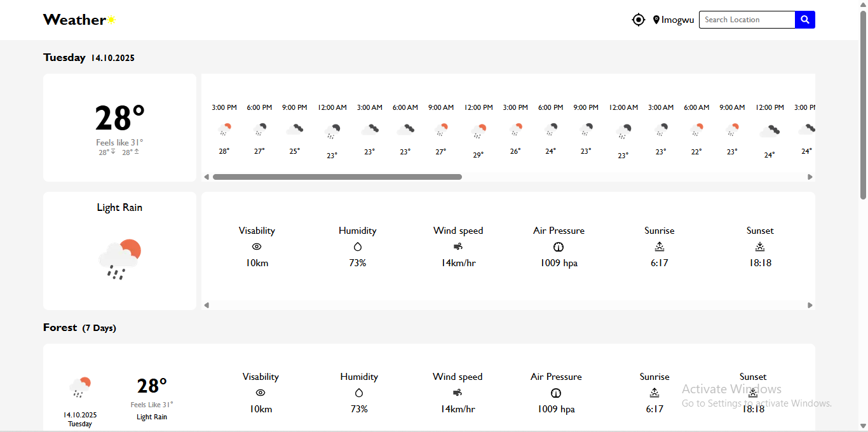Click the down arrow of the page scrollbar
Image resolution: width=868 pixels, height=432 pixels.
point(863,426)
